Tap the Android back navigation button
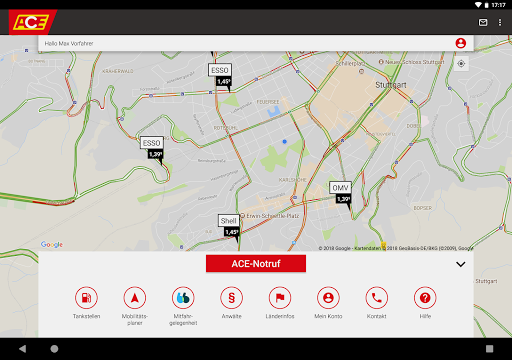 pos(22,349)
